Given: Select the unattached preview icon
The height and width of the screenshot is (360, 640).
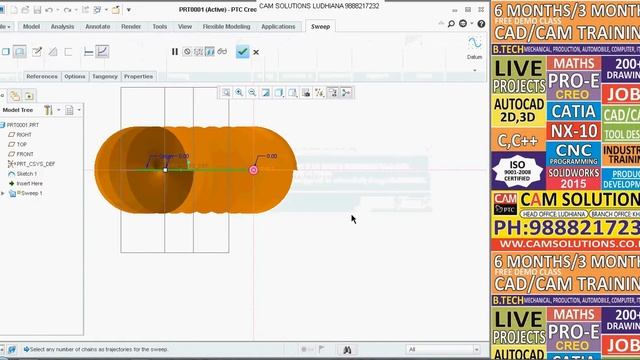Looking at the screenshot, I should 198,52.
